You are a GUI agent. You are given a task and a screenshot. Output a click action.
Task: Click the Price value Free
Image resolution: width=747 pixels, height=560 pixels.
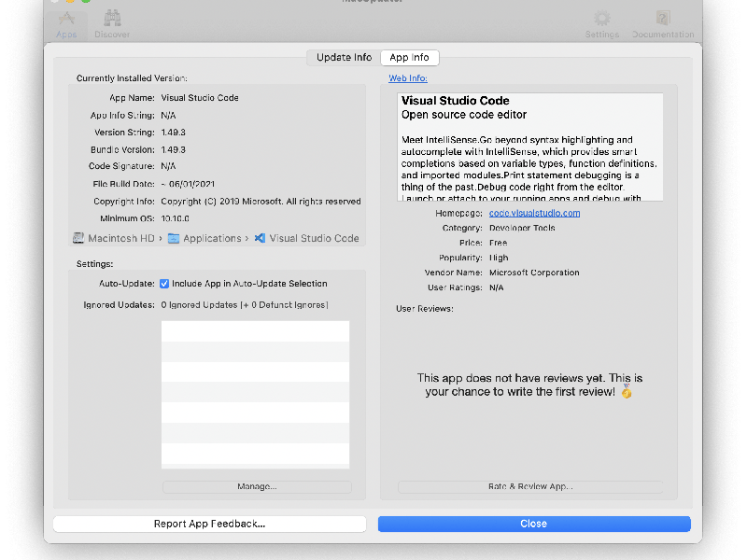click(x=498, y=243)
